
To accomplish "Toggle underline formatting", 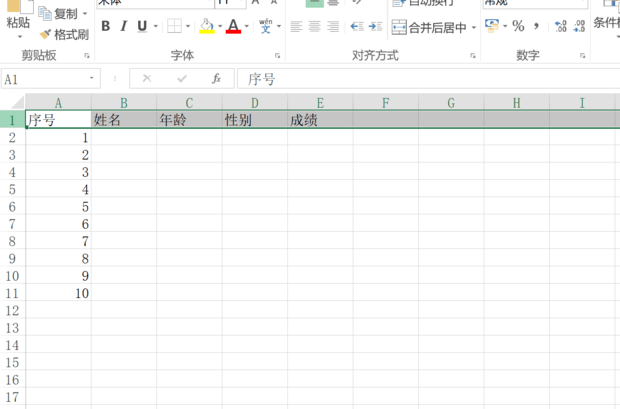I will (x=141, y=26).
